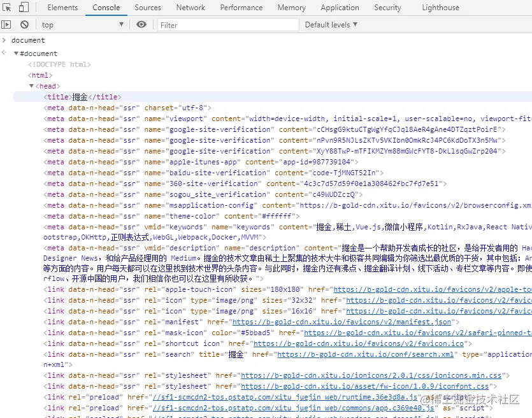Collapse the head element node
The image size is (532, 418).
point(32,86)
